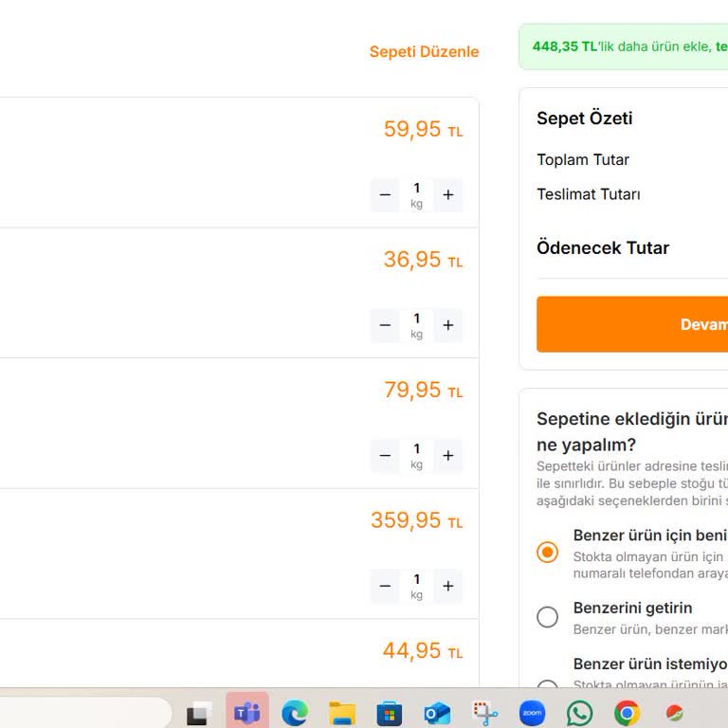Decrease quantity for the 59,95 TL item
The width and height of the screenshot is (728, 728).
click(385, 195)
